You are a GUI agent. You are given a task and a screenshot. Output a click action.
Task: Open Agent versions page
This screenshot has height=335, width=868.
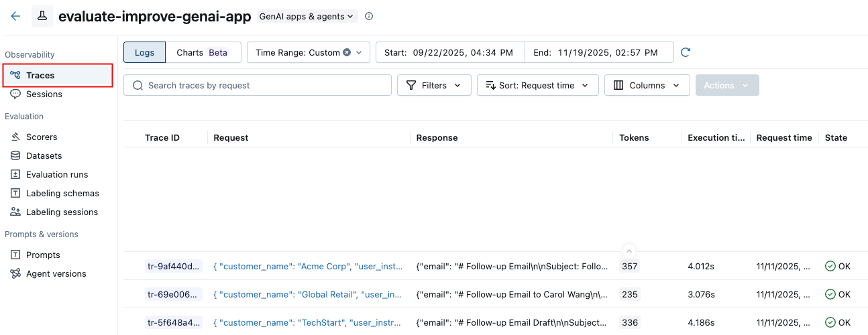point(56,273)
